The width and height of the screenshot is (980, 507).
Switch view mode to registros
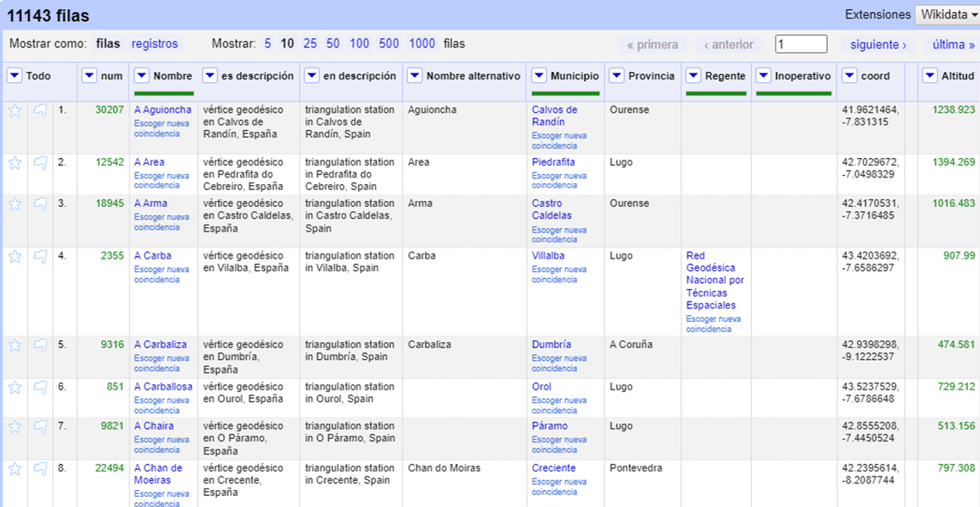tap(155, 44)
